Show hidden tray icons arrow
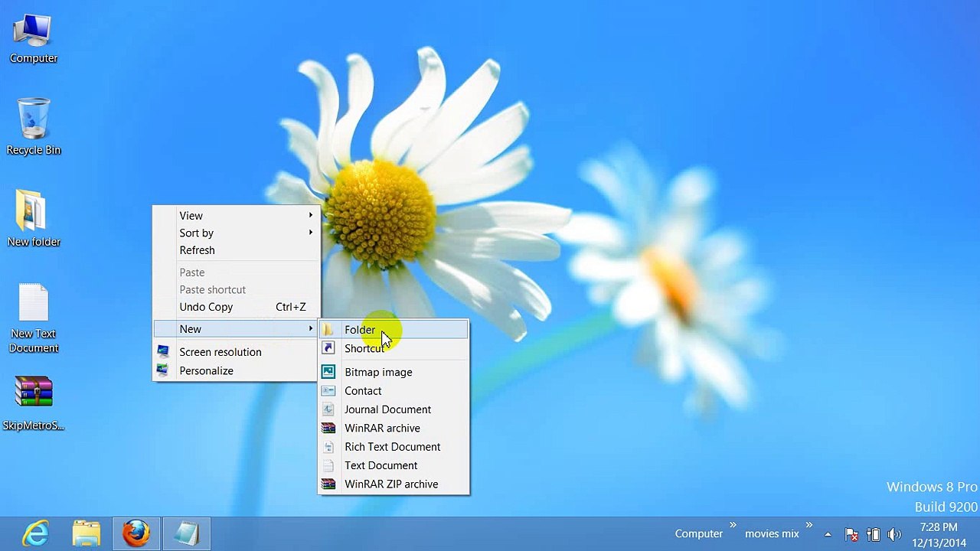980x551 pixels. coord(828,534)
